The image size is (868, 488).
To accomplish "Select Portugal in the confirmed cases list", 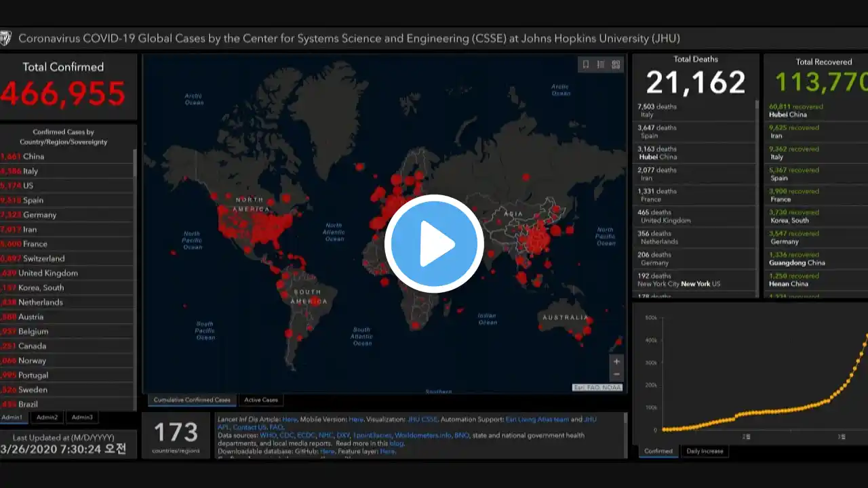I will click(68, 375).
